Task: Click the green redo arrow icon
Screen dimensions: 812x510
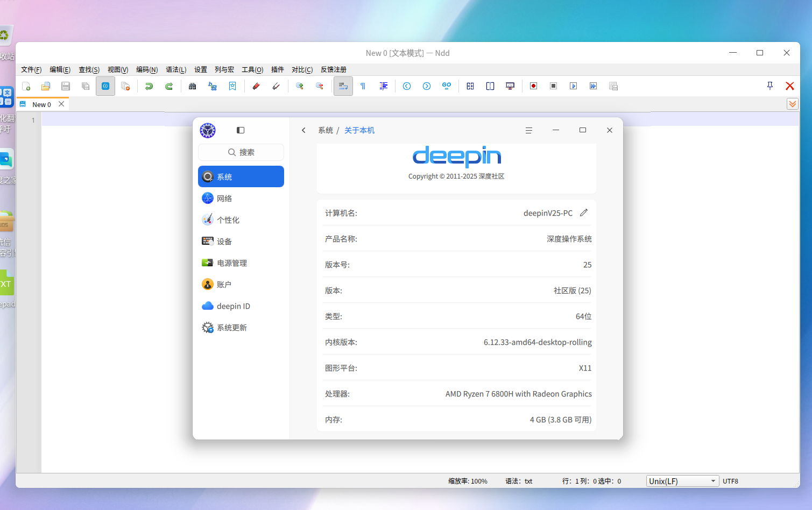Action: 169,86
